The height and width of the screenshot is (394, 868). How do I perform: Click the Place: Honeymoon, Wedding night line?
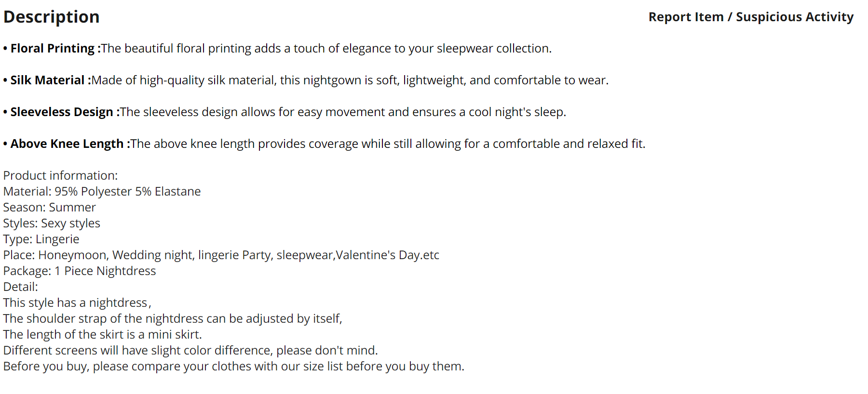221,255
